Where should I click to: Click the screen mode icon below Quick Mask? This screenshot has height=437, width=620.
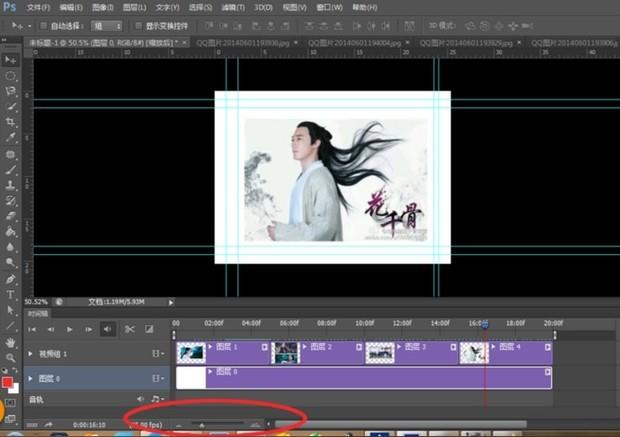(x=10, y=419)
